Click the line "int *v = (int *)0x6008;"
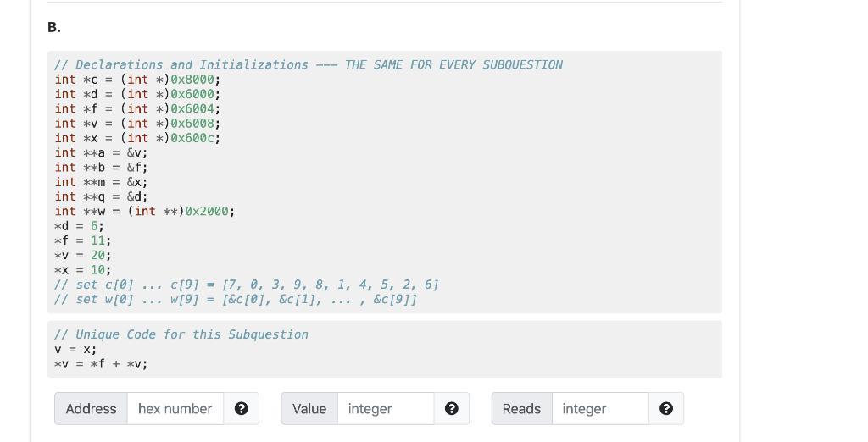The image size is (868, 442). [137, 124]
